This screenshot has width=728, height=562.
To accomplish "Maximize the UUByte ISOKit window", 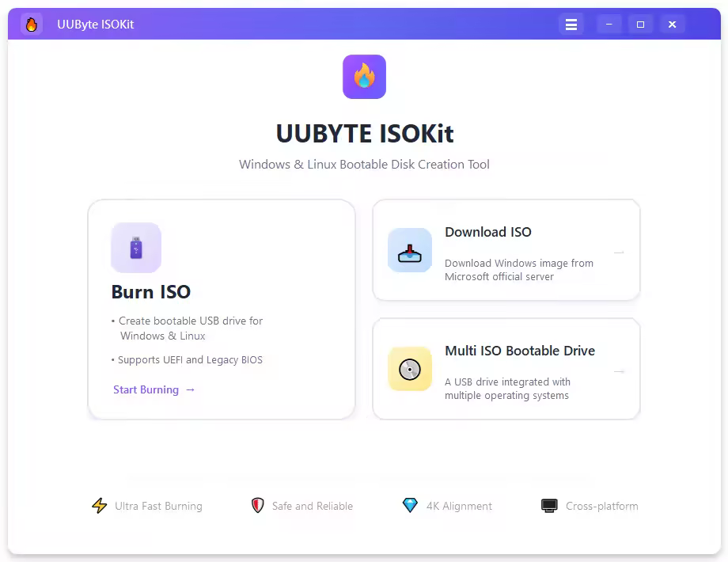I will (x=640, y=25).
